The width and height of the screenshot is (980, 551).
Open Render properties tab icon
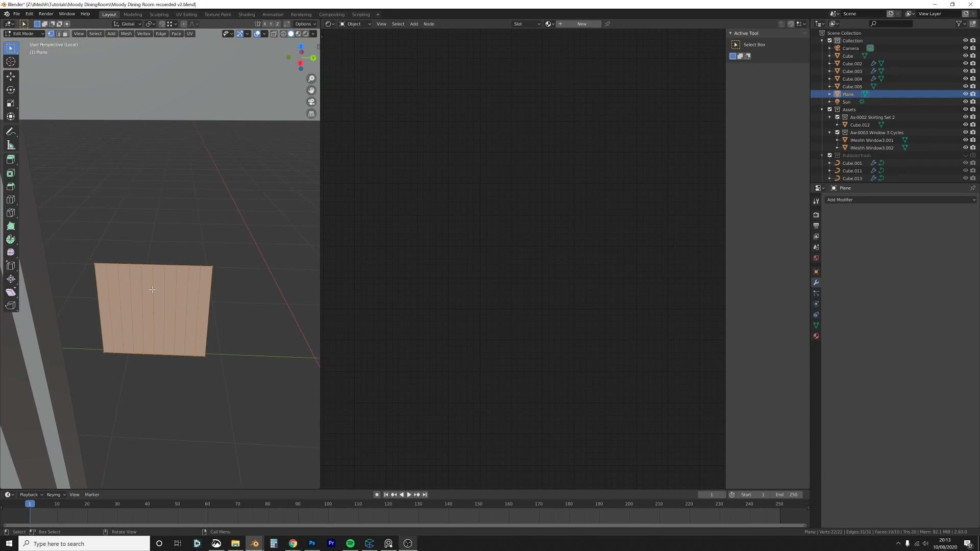point(816,215)
